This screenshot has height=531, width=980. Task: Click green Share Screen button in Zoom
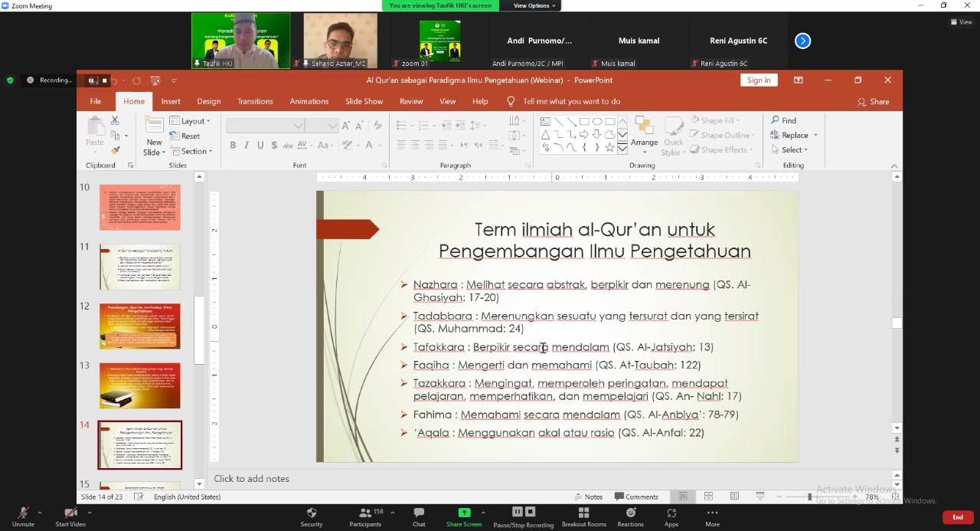click(464, 517)
